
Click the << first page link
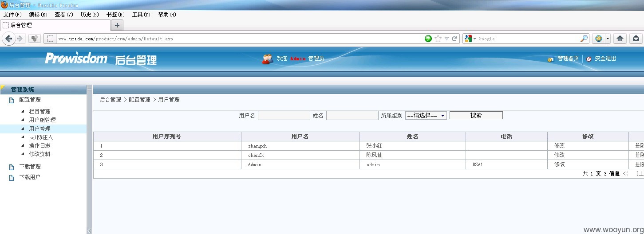[626, 174]
